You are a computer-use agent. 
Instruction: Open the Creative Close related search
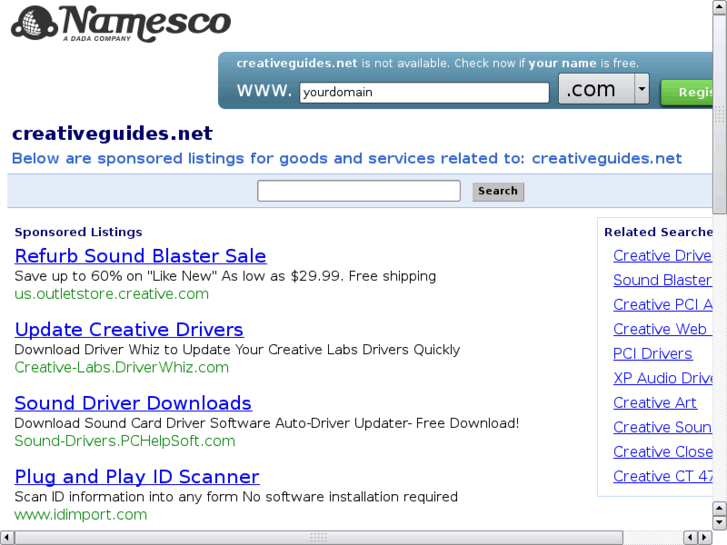(663, 452)
